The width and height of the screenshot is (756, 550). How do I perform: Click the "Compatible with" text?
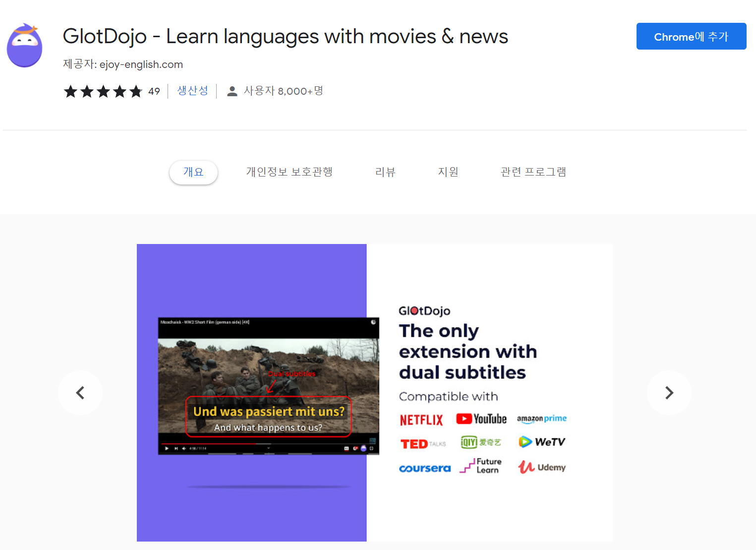tap(449, 397)
